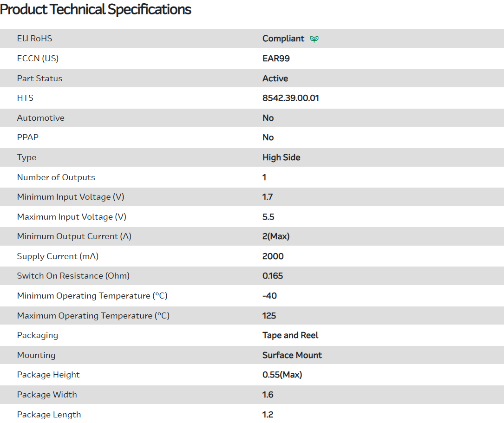
Task: Click the Minimum Input Voltage value 1.7
Action: [x=268, y=197]
